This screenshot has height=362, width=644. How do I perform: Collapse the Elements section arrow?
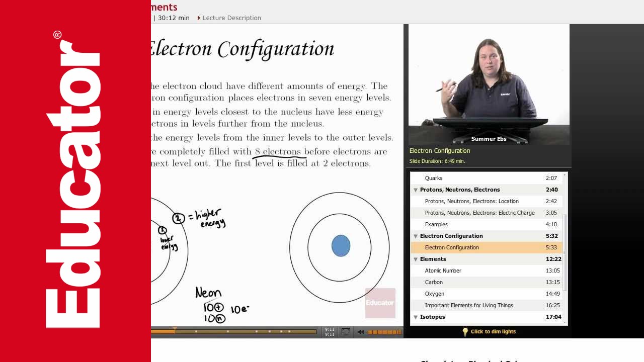point(416,259)
